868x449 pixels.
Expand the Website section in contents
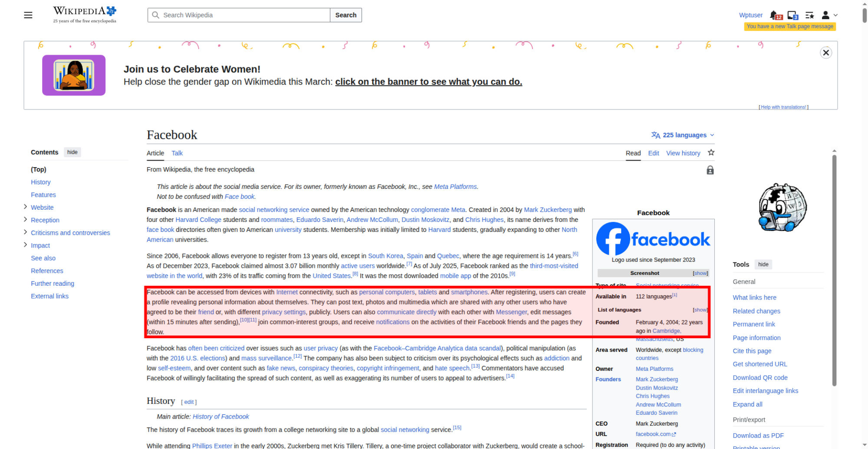(x=25, y=207)
